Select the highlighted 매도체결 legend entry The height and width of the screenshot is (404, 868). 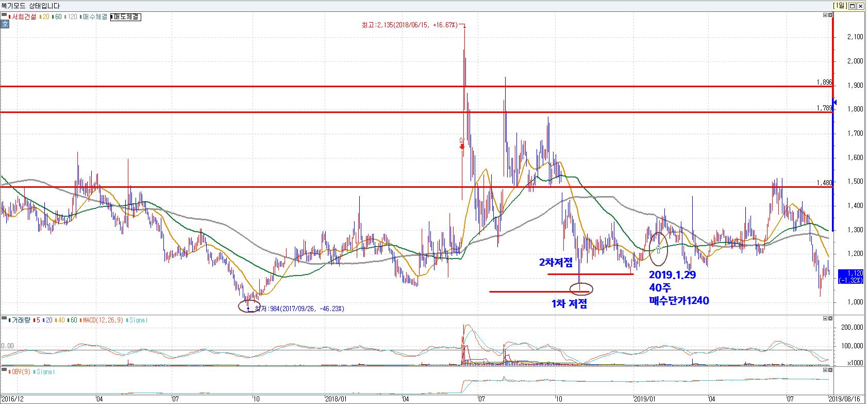coord(125,17)
